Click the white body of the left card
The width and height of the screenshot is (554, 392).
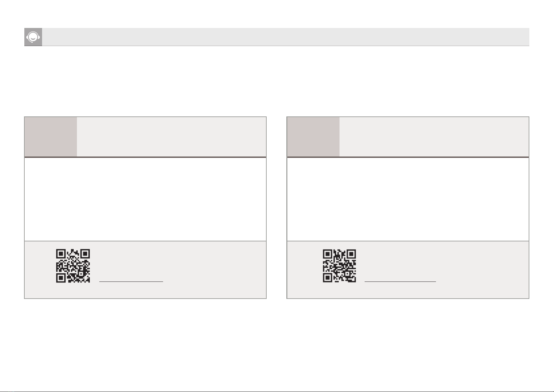(145, 199)
